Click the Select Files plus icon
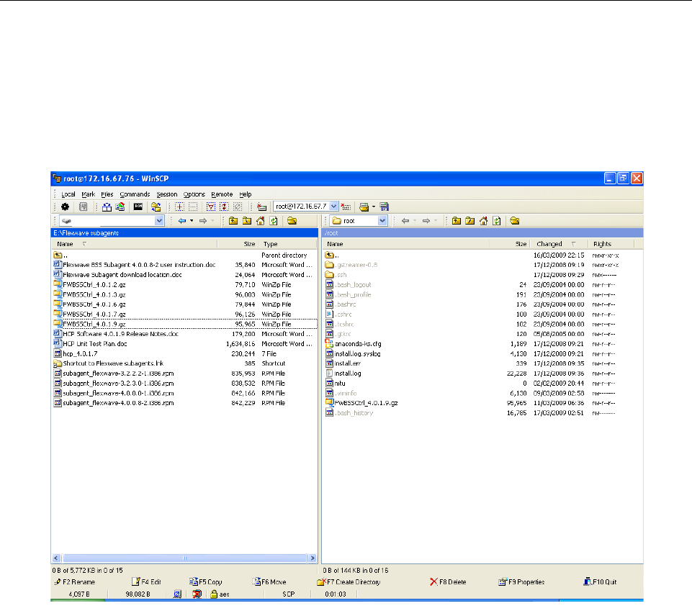This screenshot has height=616, width=692. [179, 207]
